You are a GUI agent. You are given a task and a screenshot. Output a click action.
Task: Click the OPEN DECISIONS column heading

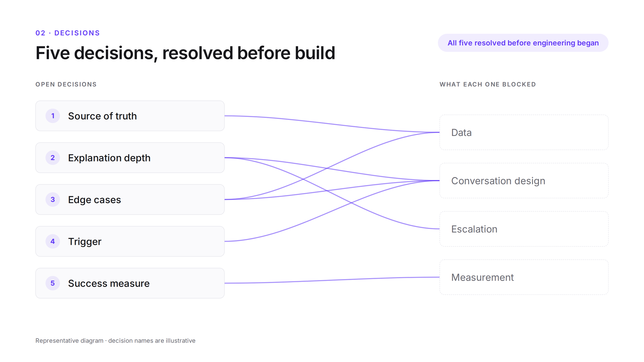pos(66,84)
